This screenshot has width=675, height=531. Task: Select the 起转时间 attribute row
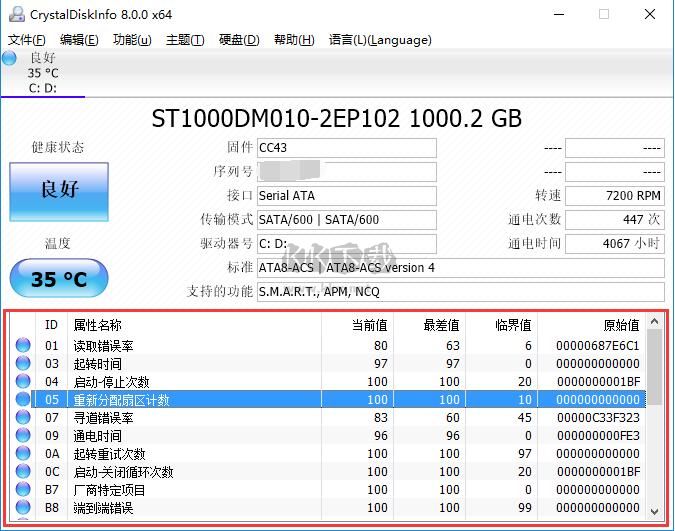(328, 363)
